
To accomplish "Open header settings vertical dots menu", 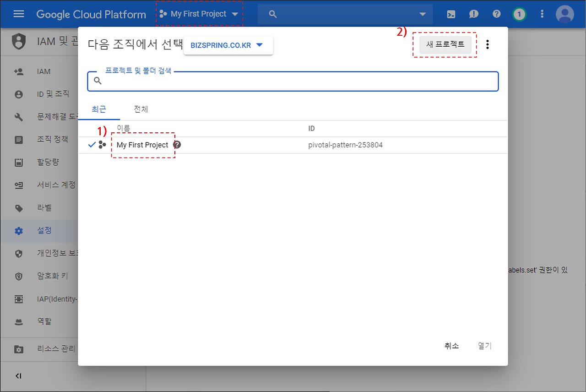I will (x=542, y=14).
